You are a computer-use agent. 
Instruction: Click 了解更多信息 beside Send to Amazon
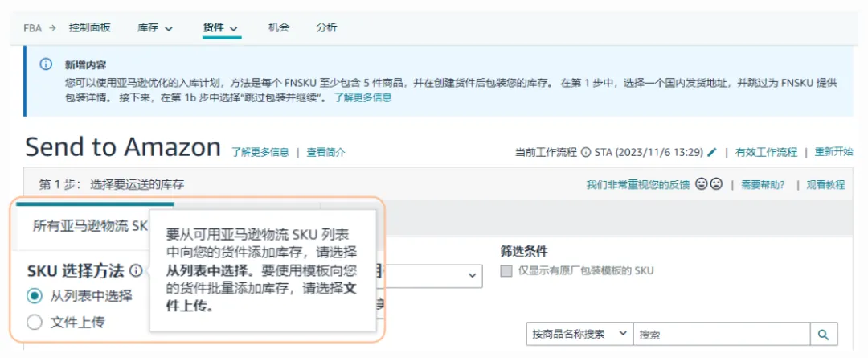coord(260,152)
